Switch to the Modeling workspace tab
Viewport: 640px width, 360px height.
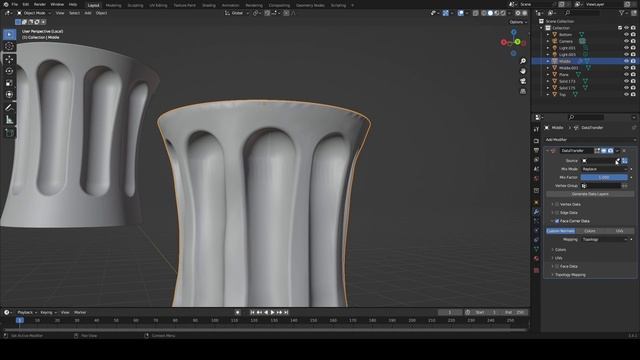coord(113,5)
